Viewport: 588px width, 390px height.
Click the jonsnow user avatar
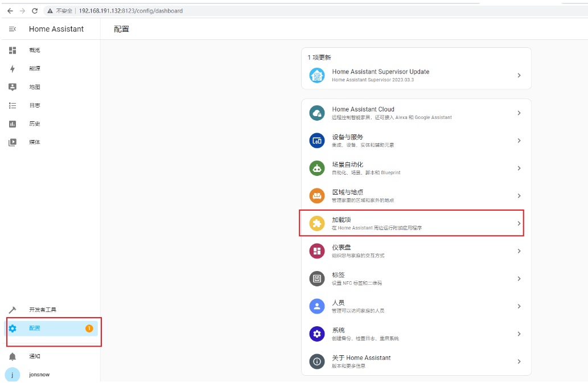(13, 375)
